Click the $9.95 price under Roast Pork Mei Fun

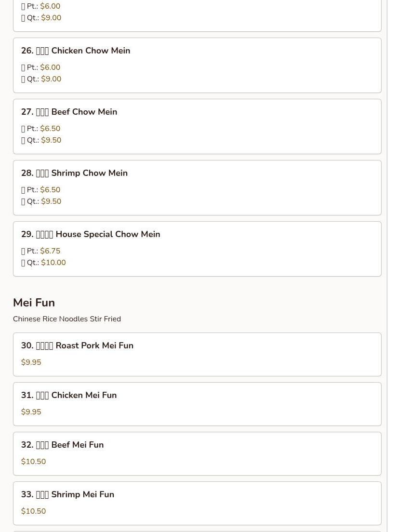(31, 362)
